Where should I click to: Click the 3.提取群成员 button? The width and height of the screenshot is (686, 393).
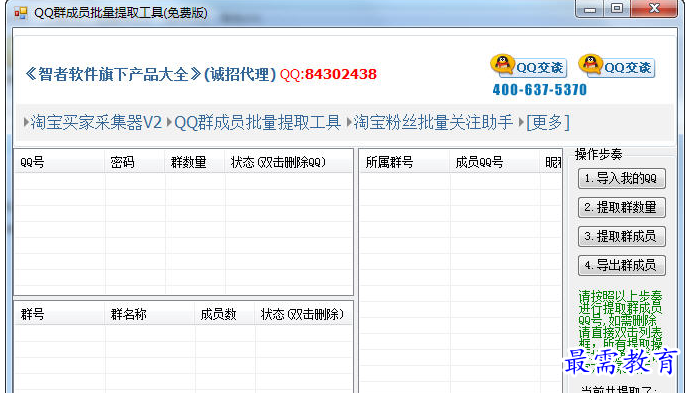622,236
